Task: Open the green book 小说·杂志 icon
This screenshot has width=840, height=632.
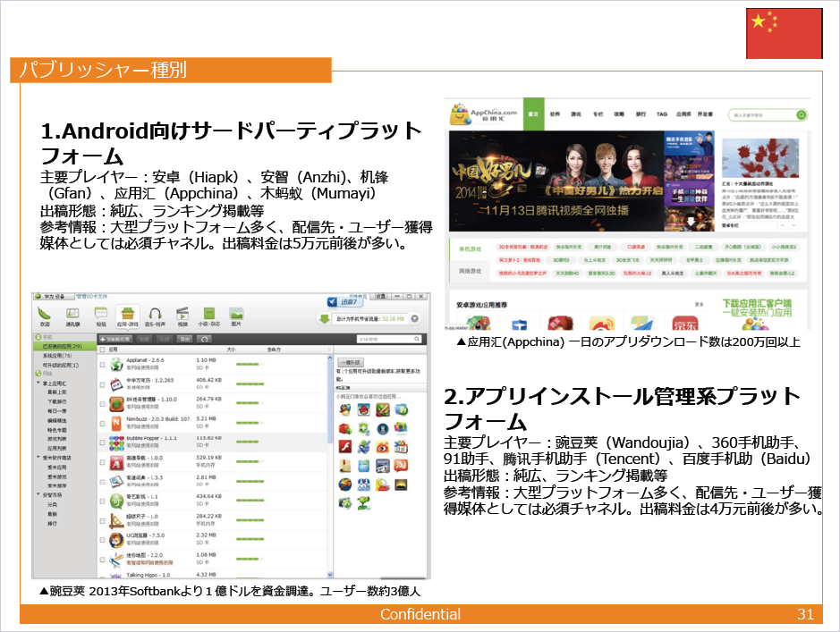Action: 209,314
